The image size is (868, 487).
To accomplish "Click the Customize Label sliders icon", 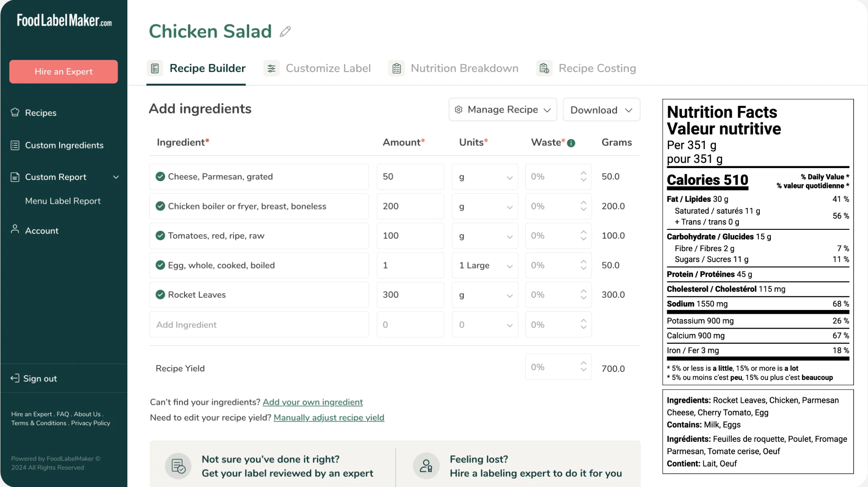I will pyautogui.click(x=271, y=68).
